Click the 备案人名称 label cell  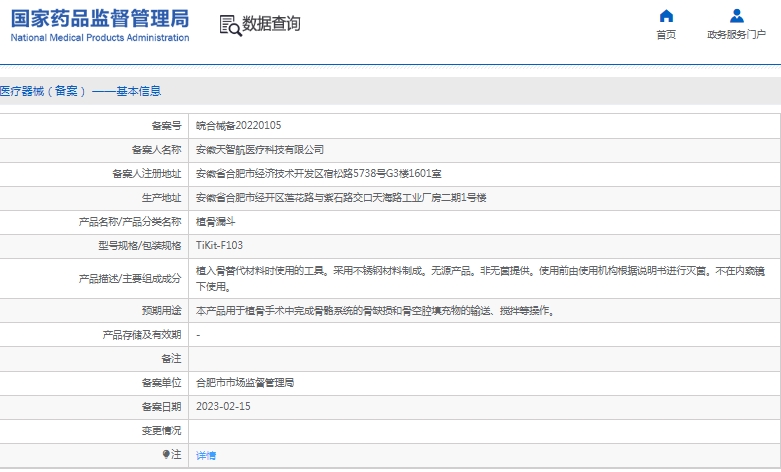click(156, 149)
